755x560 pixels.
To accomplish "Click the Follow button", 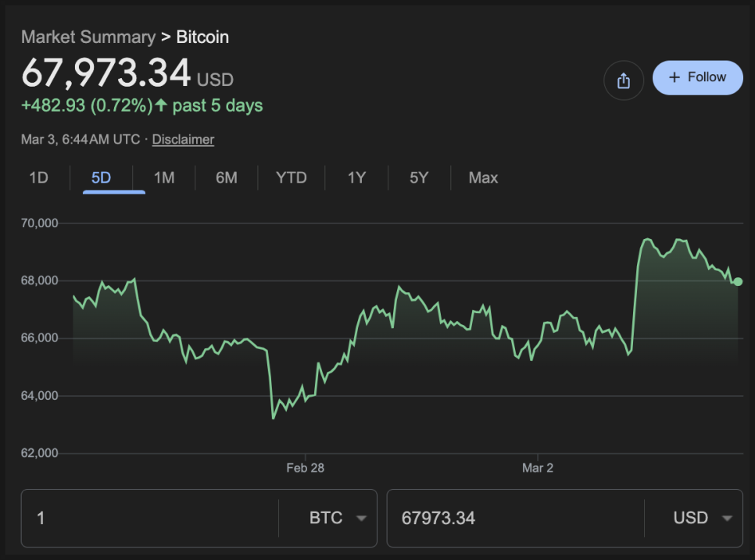I will pyautogui.click(x=697, y=77).
